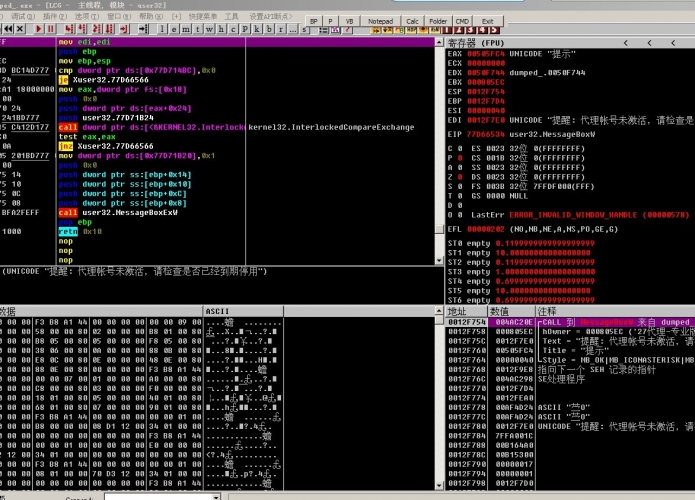Click the HBP hardware breakpoint icon
This screenshot has height=500, width=695.
coord(411,30)
